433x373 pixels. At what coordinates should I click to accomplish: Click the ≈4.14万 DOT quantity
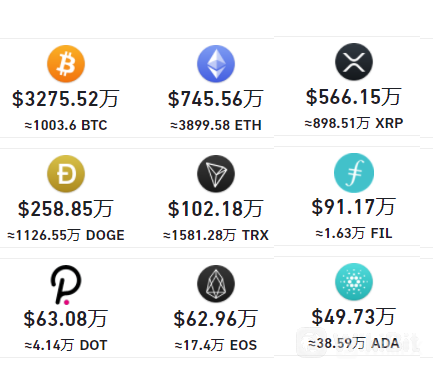[x=66, y=345]
